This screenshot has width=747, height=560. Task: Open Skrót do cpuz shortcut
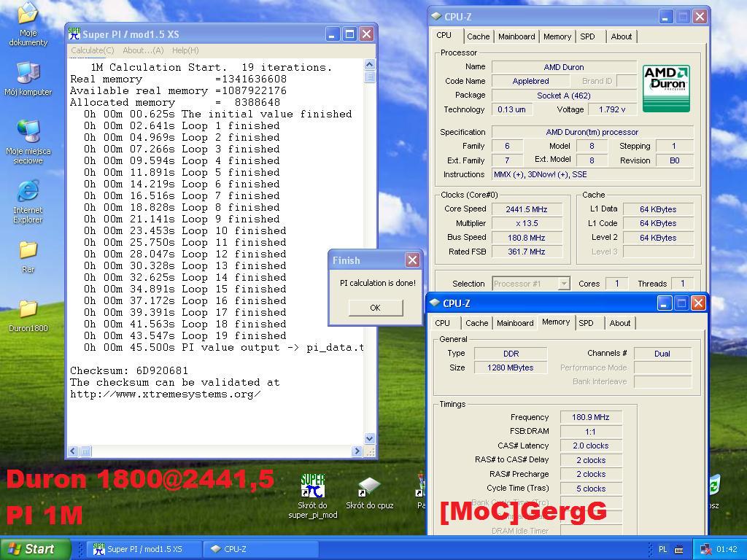369,494
